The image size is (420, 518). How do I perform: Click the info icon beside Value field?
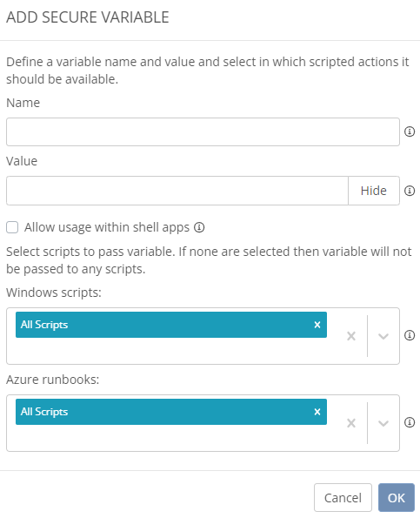410,191
